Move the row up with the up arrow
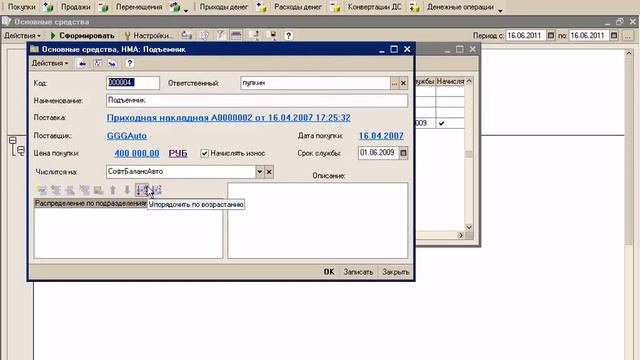The image size is (640, 360). (x=113, y=190)
